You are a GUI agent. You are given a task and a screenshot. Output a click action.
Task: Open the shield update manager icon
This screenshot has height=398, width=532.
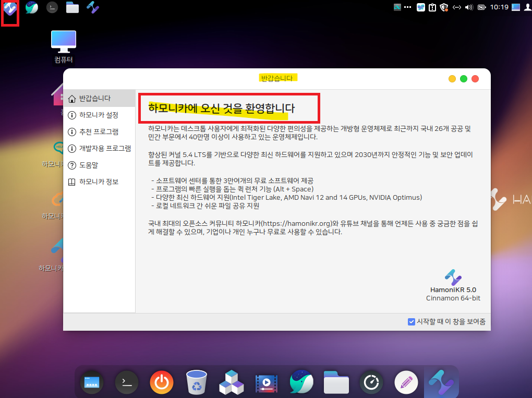[444, 7]
